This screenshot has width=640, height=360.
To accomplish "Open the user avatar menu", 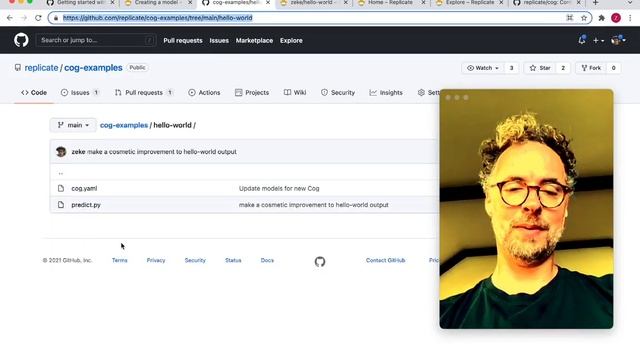I will [618, 40].
